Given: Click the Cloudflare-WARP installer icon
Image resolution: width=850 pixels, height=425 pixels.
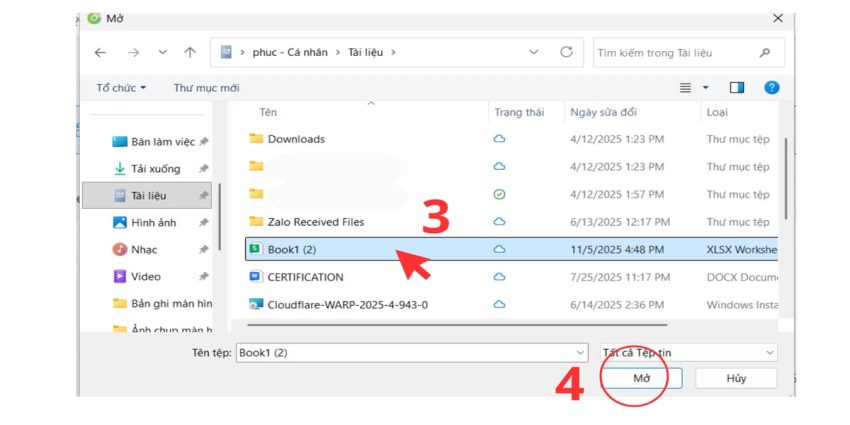Looking at the screenshot, I should pos(256,304).
